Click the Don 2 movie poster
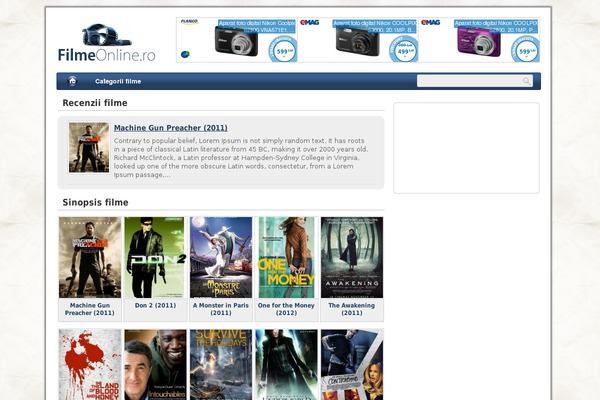 click(155, 257)
